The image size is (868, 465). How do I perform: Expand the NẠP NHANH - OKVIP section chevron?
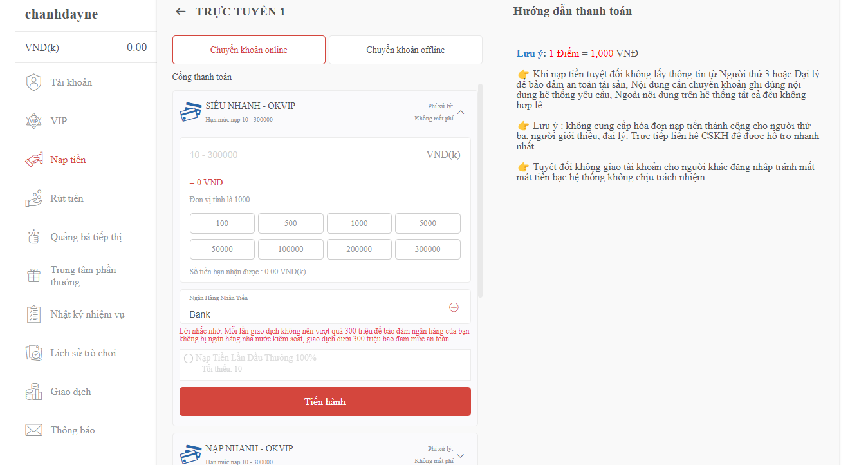(x=460, y=455)
